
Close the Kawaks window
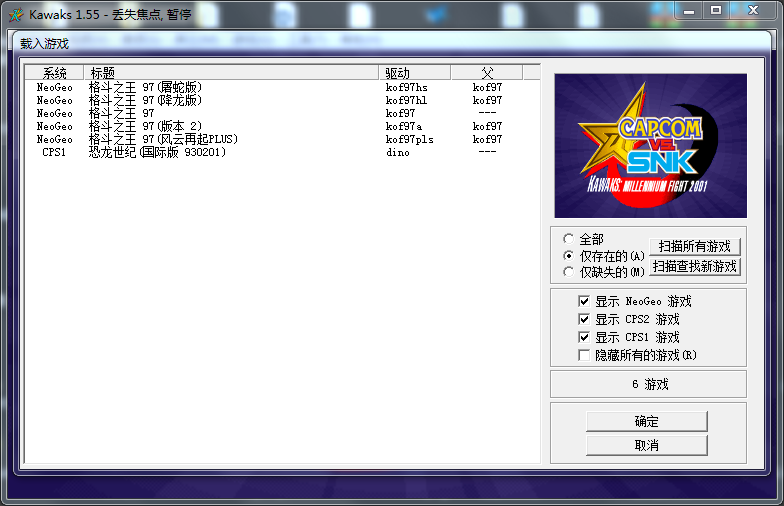point(753,10)
